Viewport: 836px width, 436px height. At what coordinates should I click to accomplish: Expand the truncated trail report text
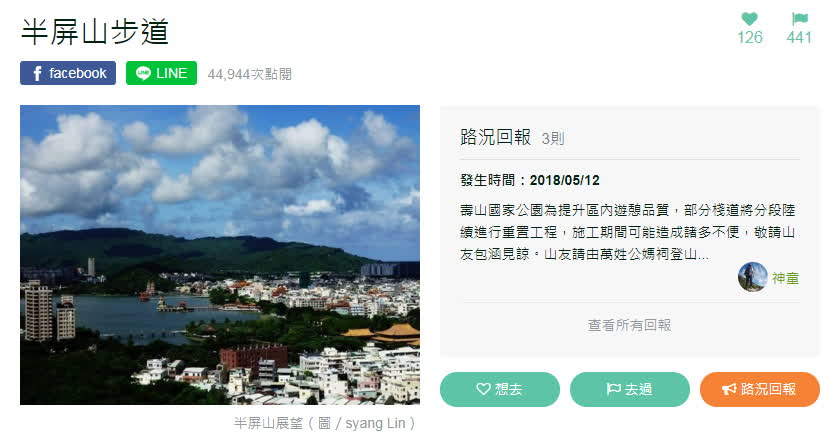coord(628,232)
